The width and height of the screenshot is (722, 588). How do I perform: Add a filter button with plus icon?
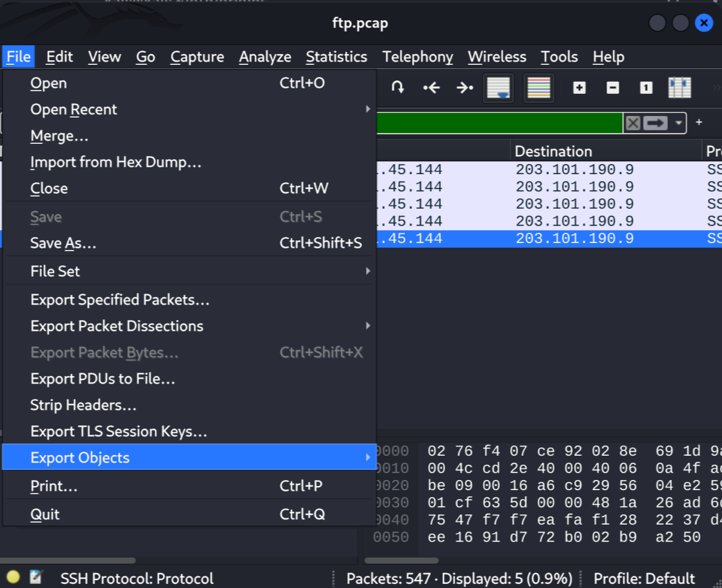coord(699,122)
